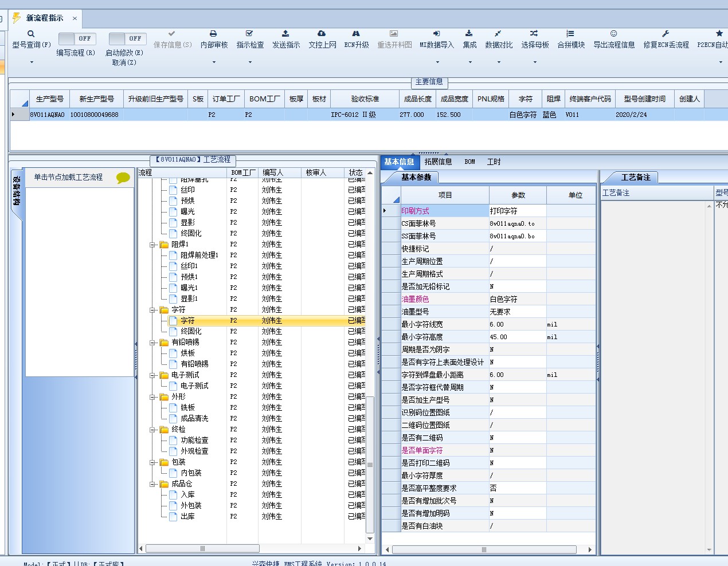Open dropdown arrow under 型号查询
Viewport: 728px width, 566px height.
(32, 62)
